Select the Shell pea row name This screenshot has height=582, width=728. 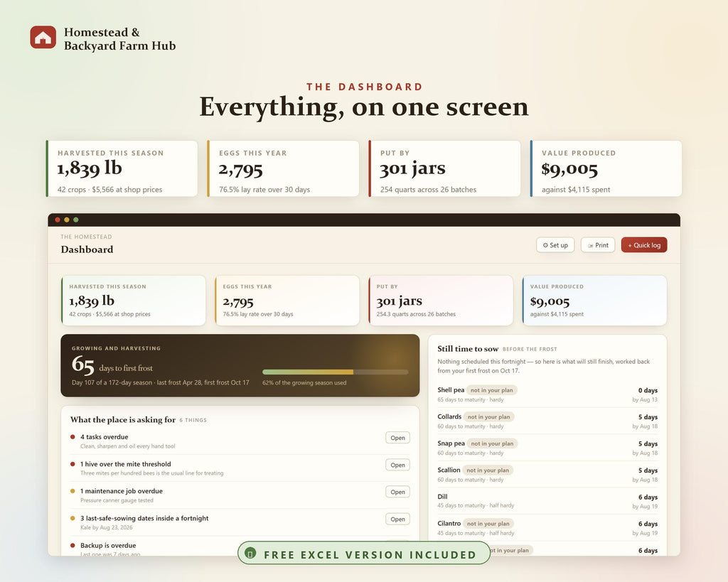[451, 390]
